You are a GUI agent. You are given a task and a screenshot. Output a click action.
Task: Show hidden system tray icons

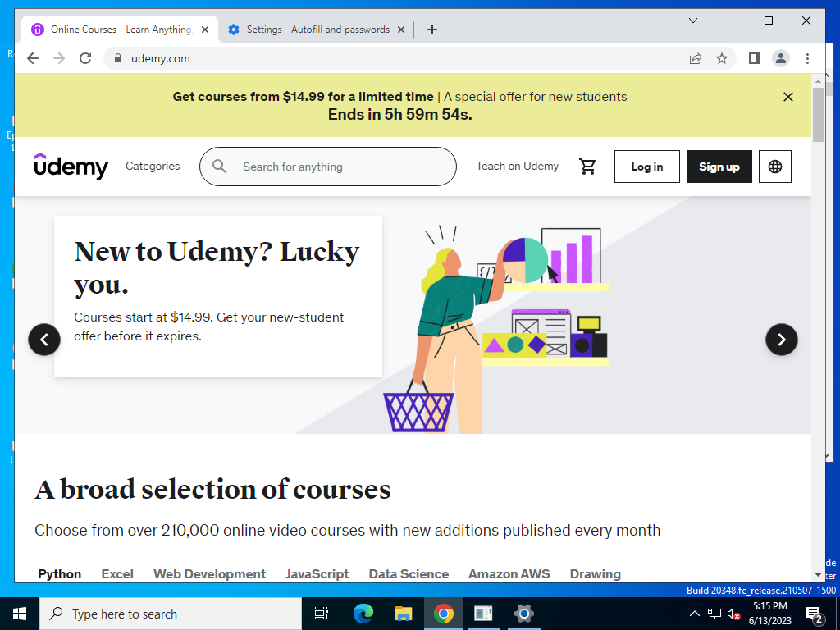tap(694, 614)
